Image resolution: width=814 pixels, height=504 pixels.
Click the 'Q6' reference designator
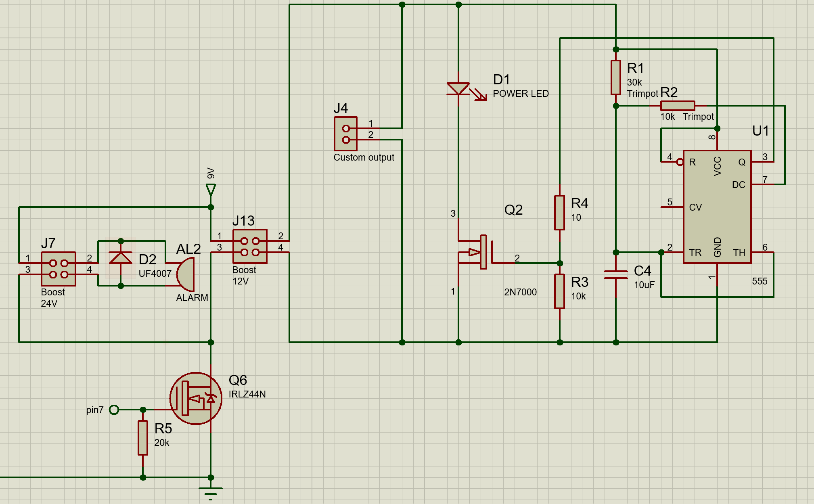[x=238, y=380]
